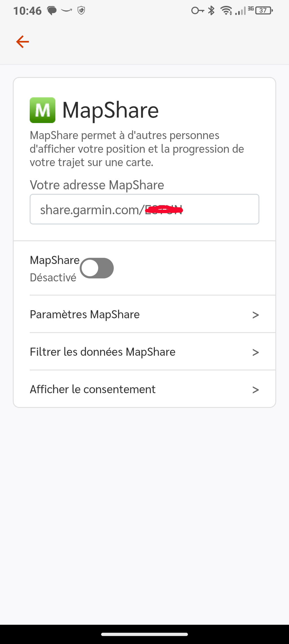Tap the Désactivé status label

[53, 278]
